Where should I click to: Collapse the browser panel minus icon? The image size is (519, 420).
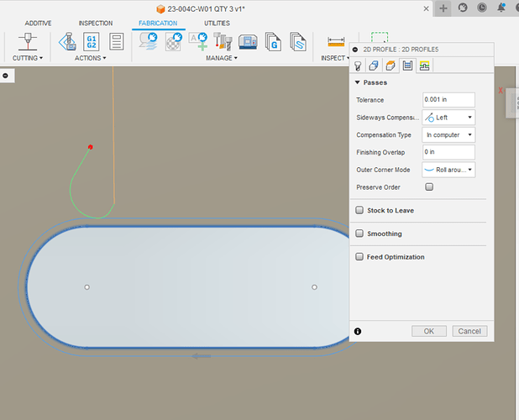click(x=5, y=76)
